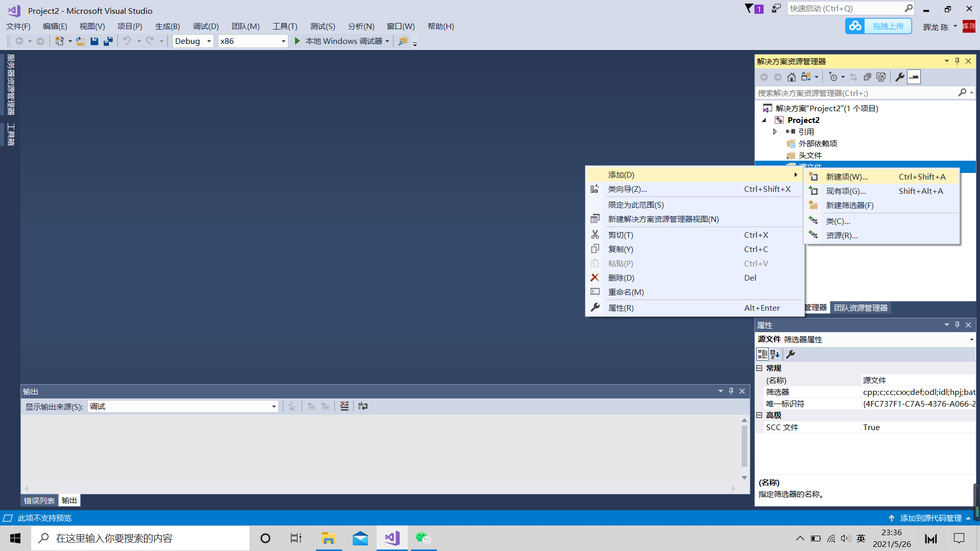Click the Home icon in Solution Explorer
Image resolution: width=980 pixels, height=551 pixels.
(791, 77)
